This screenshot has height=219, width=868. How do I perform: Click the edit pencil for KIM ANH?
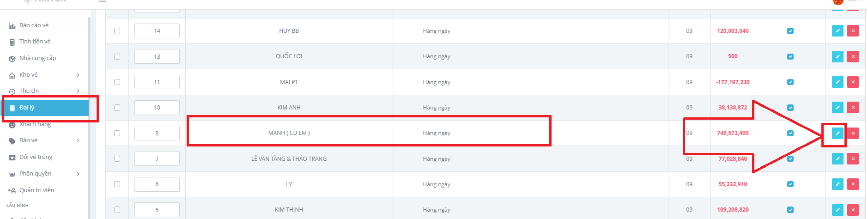[837, 108]
